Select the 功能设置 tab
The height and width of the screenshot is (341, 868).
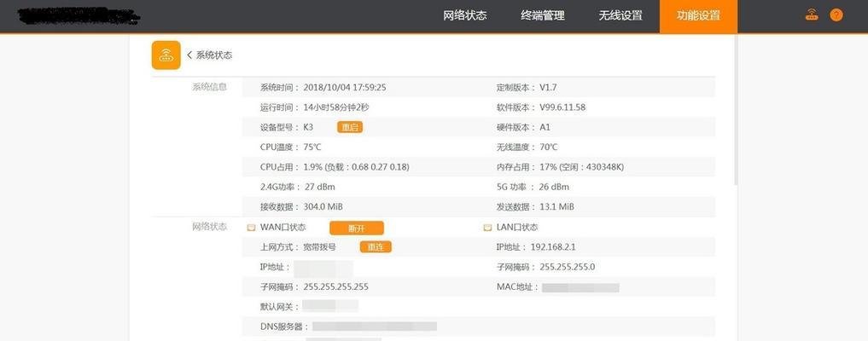click(x=699, y=16)
